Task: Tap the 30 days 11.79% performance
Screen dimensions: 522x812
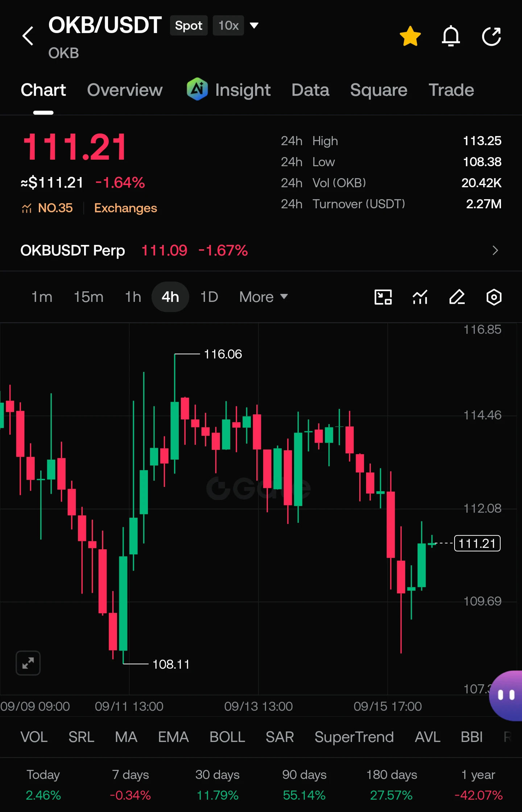Action: 217,785
